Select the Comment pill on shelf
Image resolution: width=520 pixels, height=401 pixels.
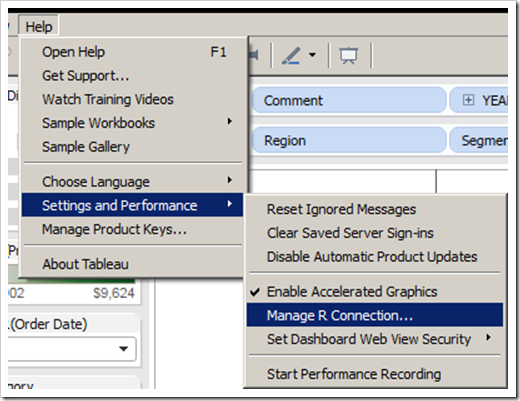coord(349,100)
